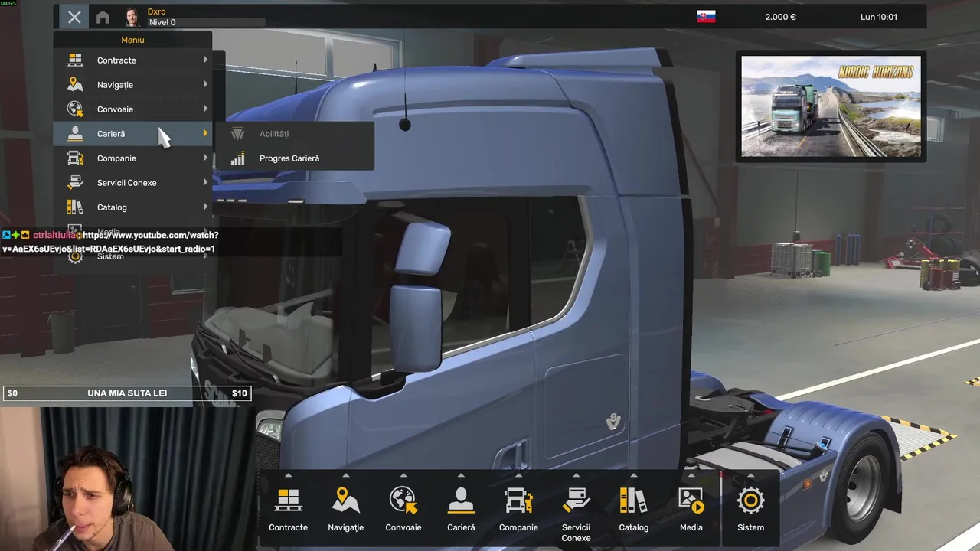Select Progres Carieră in the submenu
The width and height of the screenshot is (980, 551).
point(296,158)
